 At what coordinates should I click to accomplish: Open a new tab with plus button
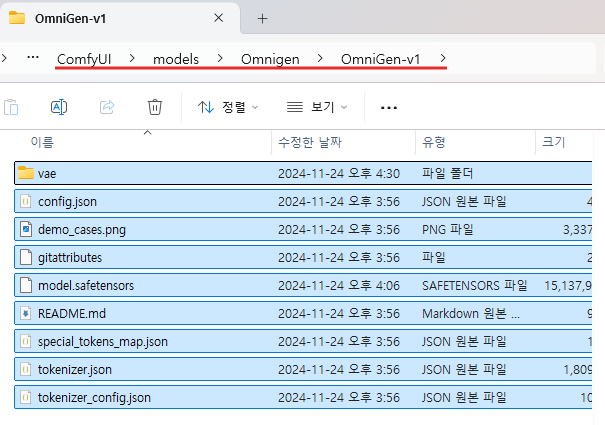coord(262,19)
